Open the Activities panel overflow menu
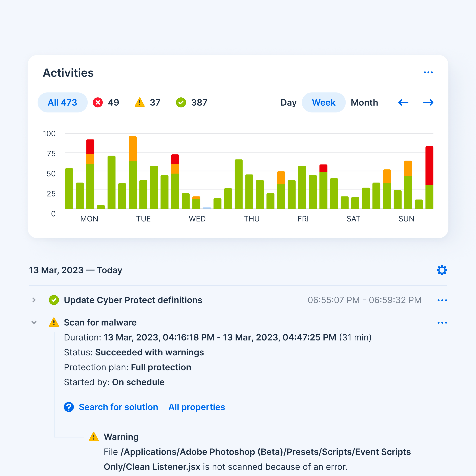This screenshot has height=476, width=476. (x=428, y=72)
